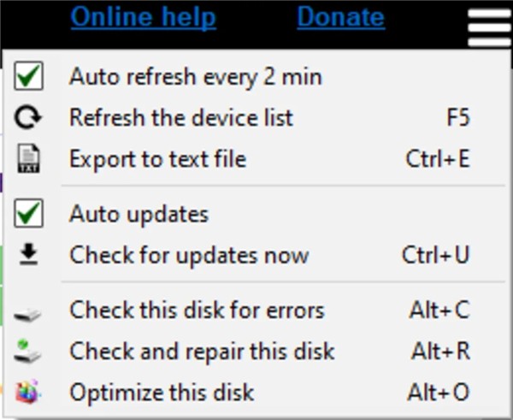The height and width of the screenshot is (420, 513).
Task: Uncheck the Auto refresh every 2 min checkbox
Action: point(28,76)
